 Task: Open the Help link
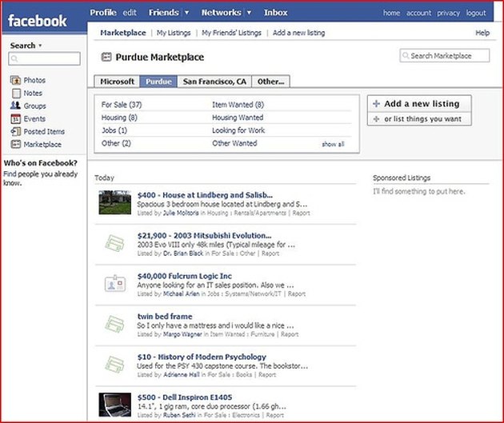pos(482,33)
